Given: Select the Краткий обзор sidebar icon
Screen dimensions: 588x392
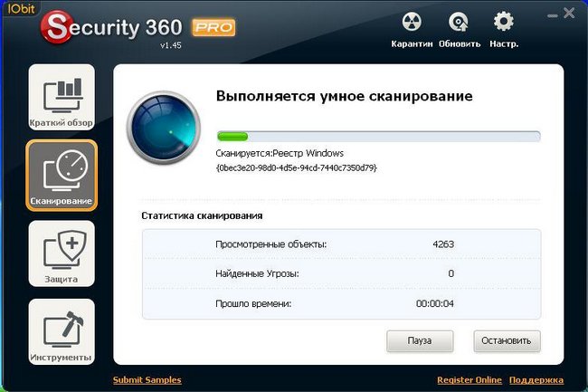Looking at the screenshot, I should pyautogui.click(x=62, y=97).
